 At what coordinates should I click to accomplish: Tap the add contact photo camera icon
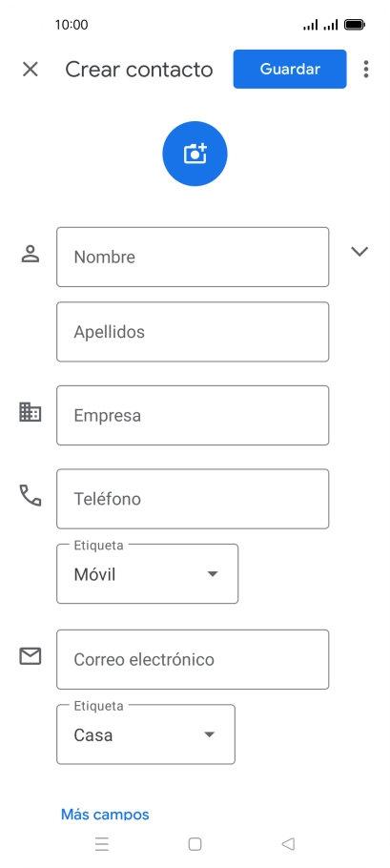coord(195,154)
